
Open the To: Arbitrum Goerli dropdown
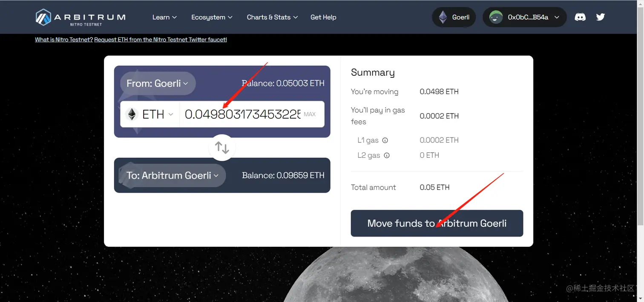click(x=173, y=175)
